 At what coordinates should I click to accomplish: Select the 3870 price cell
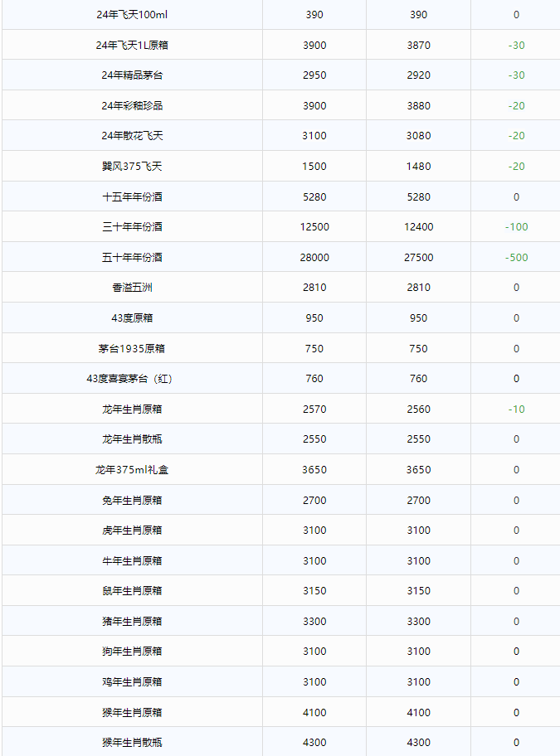point(419,46)
